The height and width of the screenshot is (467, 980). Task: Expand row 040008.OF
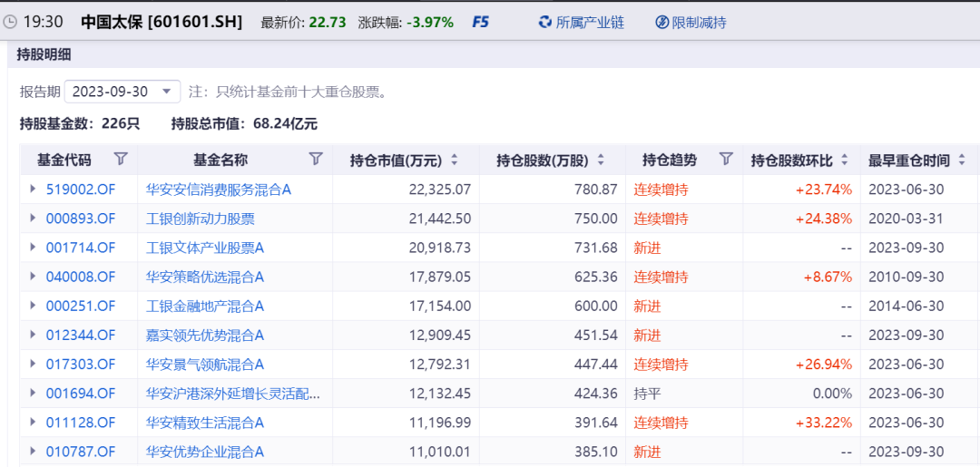[34, 277]
